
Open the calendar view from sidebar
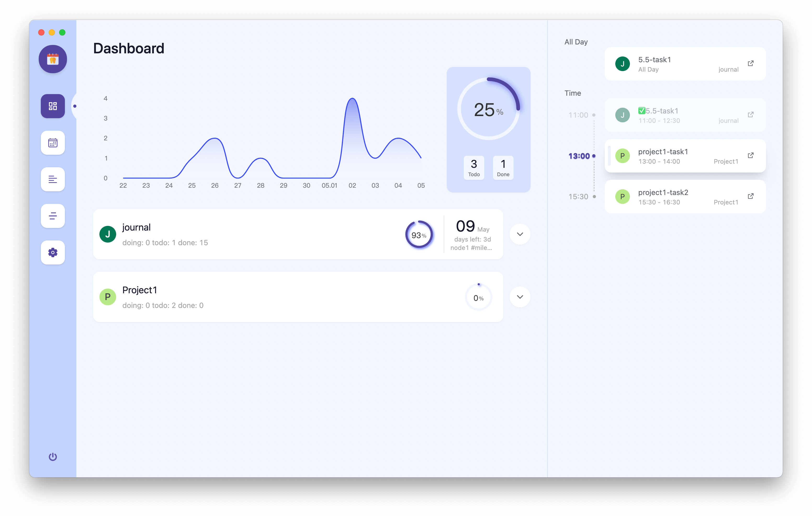pos(53,143)
